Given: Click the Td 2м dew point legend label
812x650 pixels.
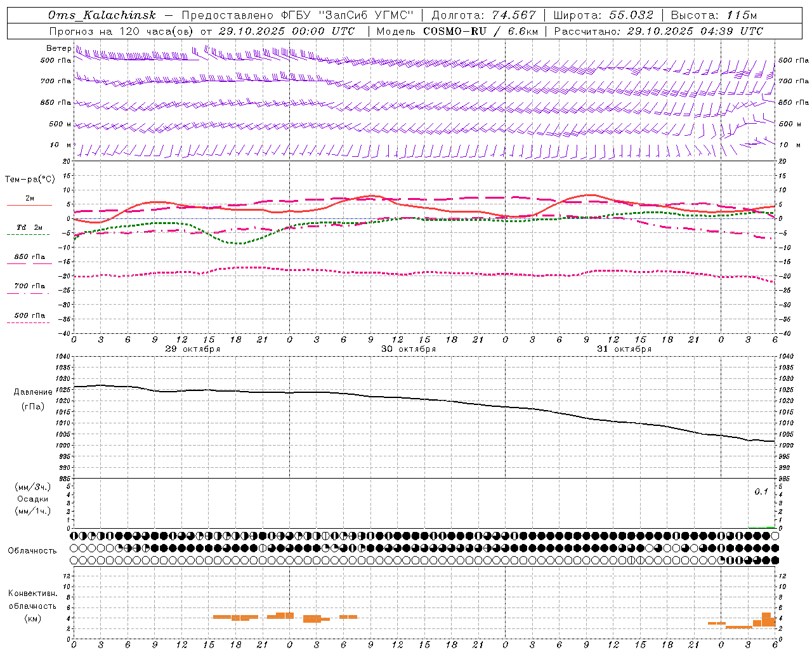Looking at the screenshot, I should point(30,227).
